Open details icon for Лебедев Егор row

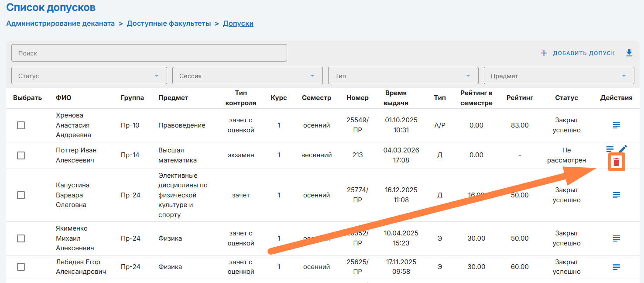coord(616,267)
